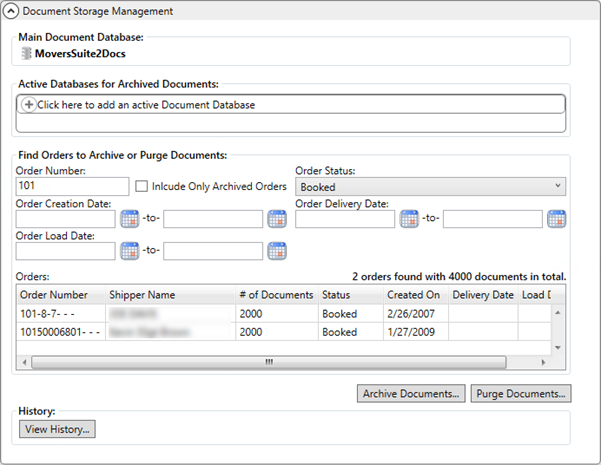Toggle Include Only Archived Orders checkbox
The image size is (601, 465).
click(x=142, y=186)
